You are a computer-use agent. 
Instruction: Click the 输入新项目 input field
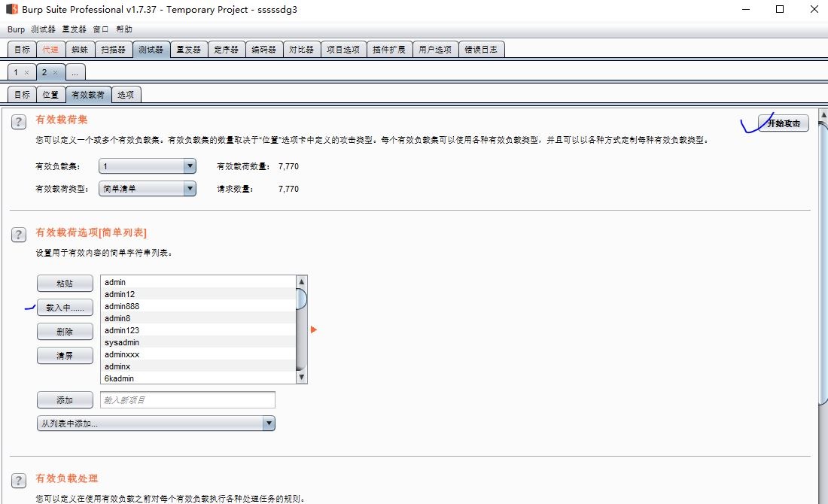(x=187, y=400)
